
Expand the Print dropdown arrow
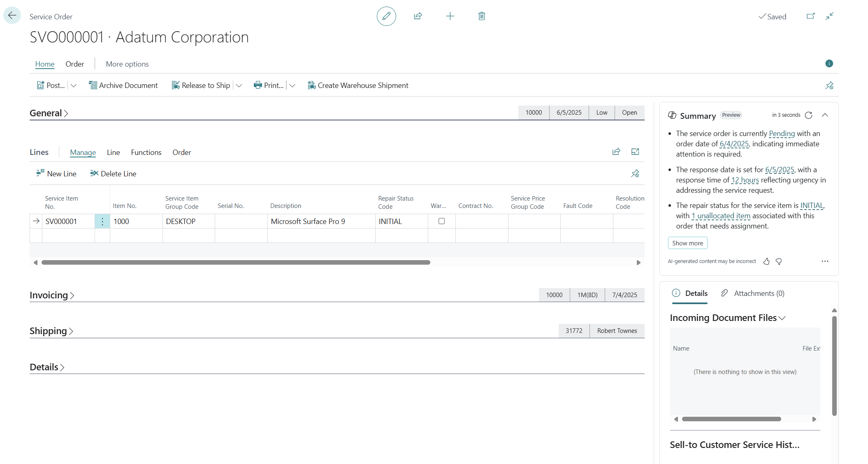pos(292,85)
